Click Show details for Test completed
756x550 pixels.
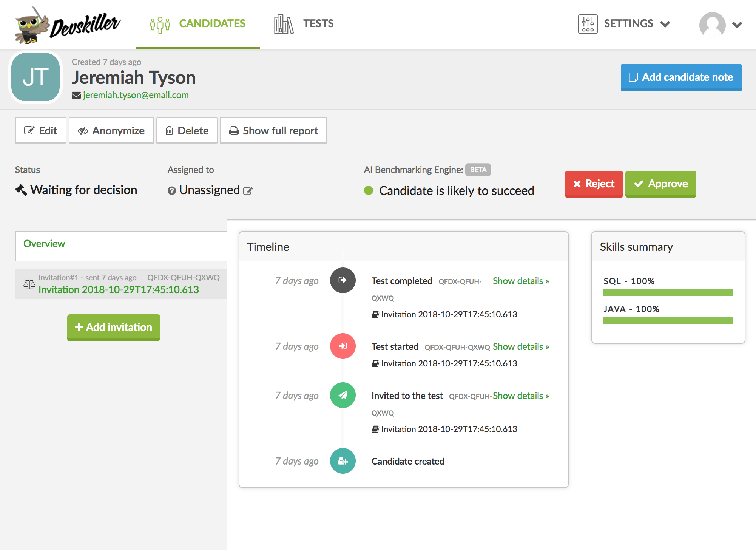[x=521, y=281]
